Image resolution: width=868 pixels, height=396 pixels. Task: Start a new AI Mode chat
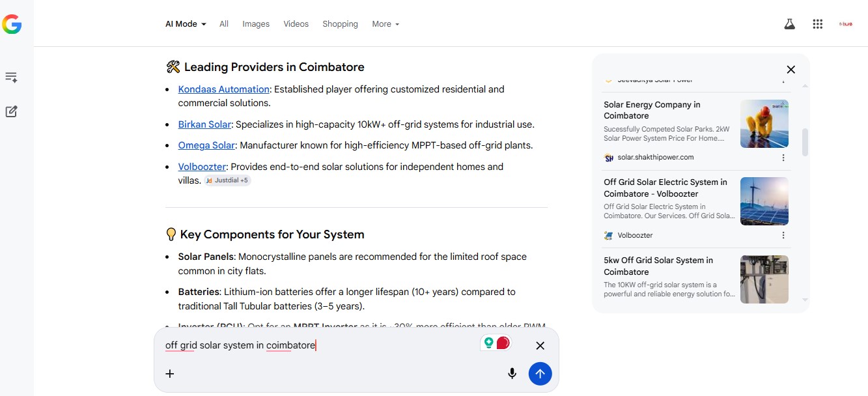pyautogui.click(x=11, y=111)
